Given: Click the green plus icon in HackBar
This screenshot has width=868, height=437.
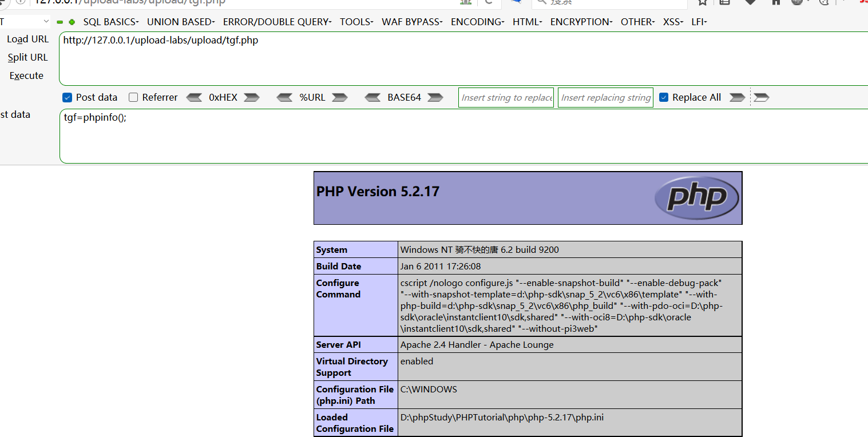Looking at the screenshot, I should (x=72, y=22).
